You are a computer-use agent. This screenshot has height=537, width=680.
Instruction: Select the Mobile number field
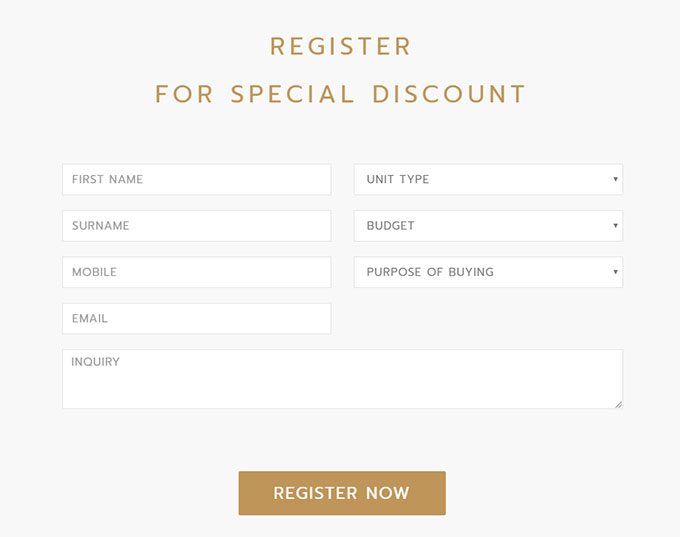pyautogui.click(x=196, y=272)
